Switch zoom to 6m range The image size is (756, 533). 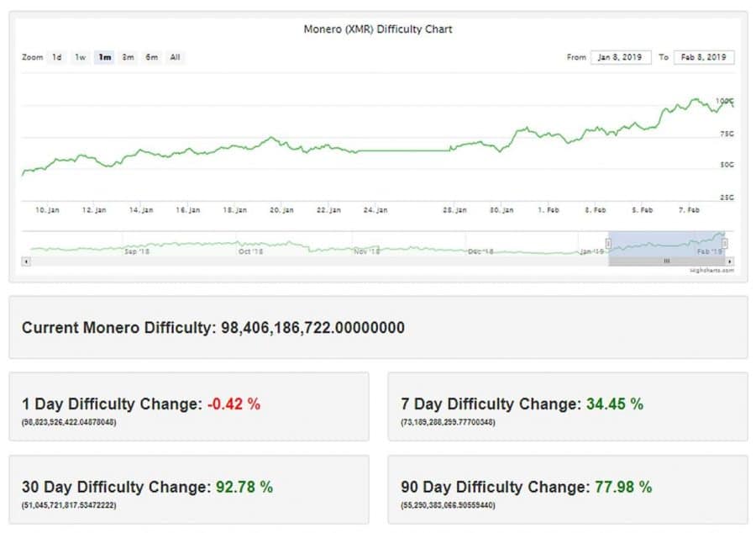tap(152, 57)
